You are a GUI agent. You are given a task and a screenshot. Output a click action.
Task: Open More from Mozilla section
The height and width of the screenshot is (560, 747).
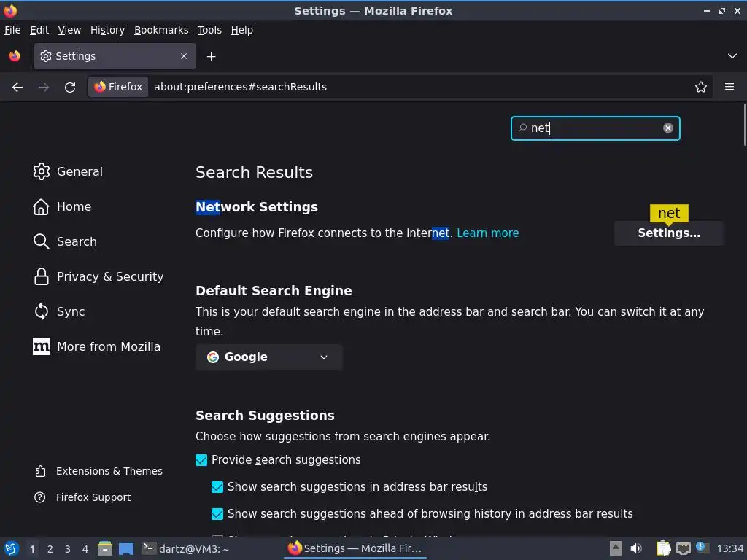[97, 346]
